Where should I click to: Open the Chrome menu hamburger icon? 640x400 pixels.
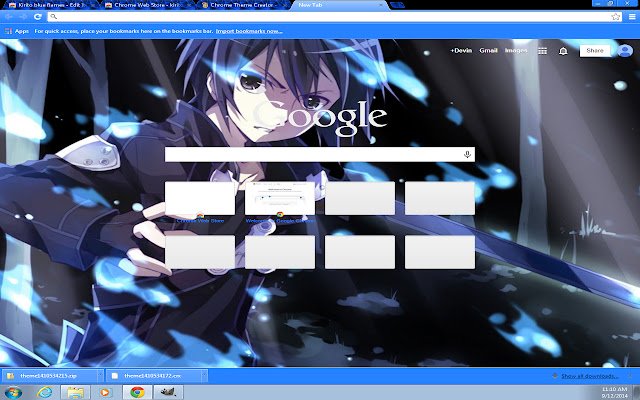(x=632, y=17)
